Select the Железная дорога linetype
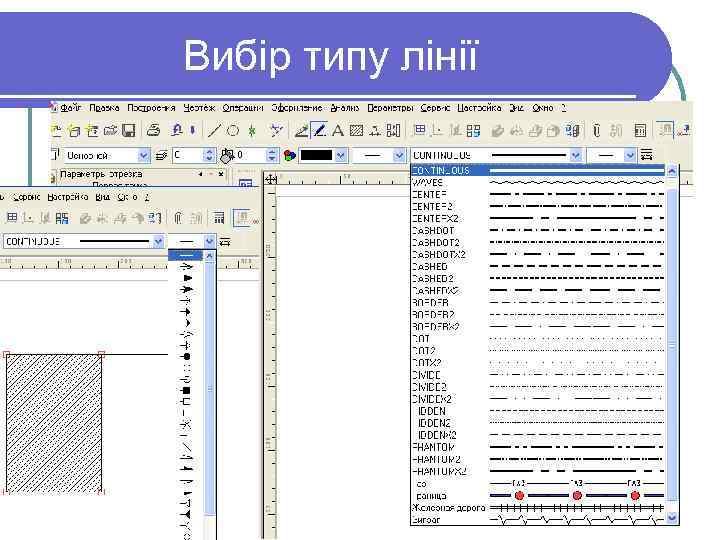Viewport: 720px width, 540px height. pos(538,508)
